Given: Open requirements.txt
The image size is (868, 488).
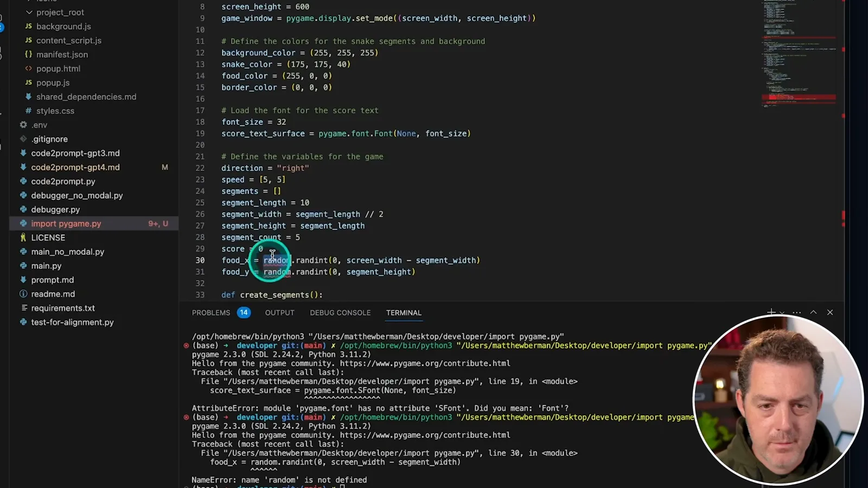Looking at the screenshot, I should point(63,308).
